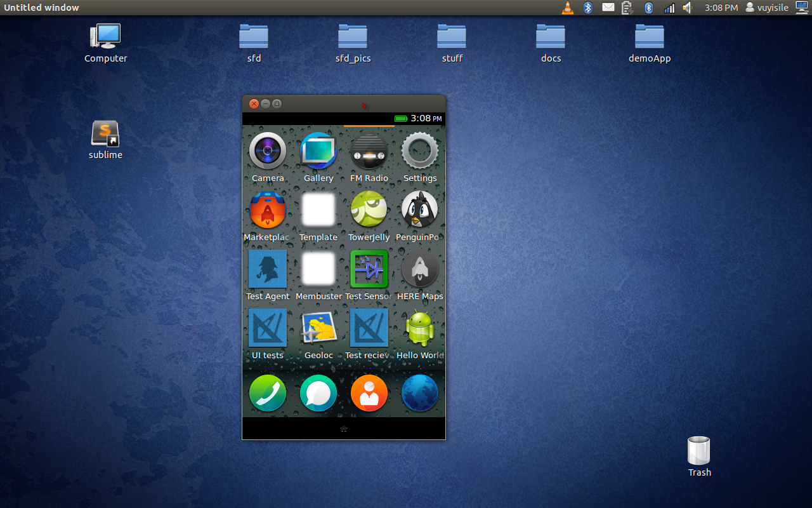Click the simulator status bar clock
The image size is (812, 508).
[426, 119]
